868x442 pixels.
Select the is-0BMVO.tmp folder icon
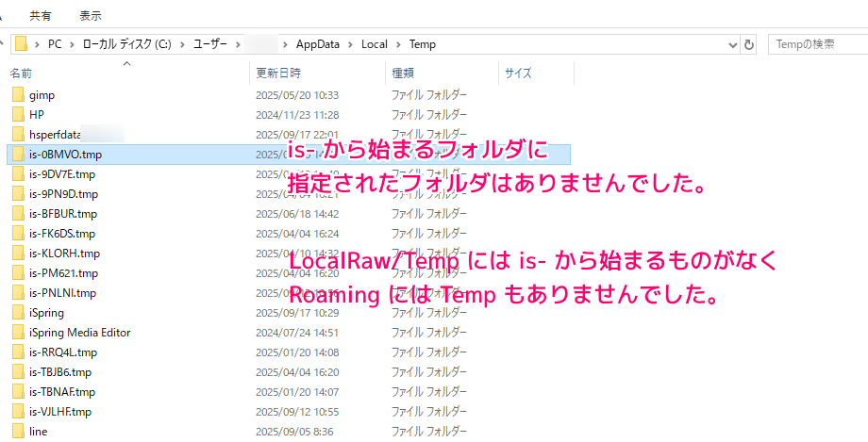coord(18,155)
